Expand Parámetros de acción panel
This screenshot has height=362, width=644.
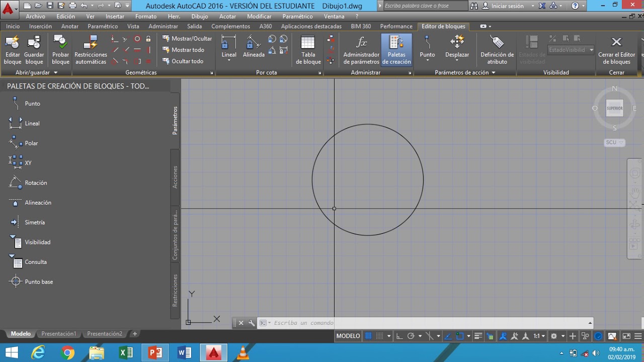pos(465,72)
